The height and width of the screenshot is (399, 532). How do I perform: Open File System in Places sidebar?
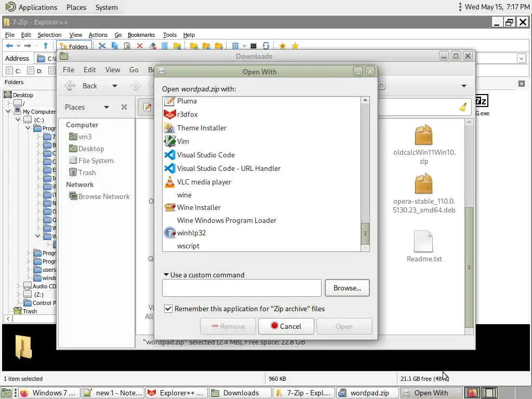[x=91, y=161]
